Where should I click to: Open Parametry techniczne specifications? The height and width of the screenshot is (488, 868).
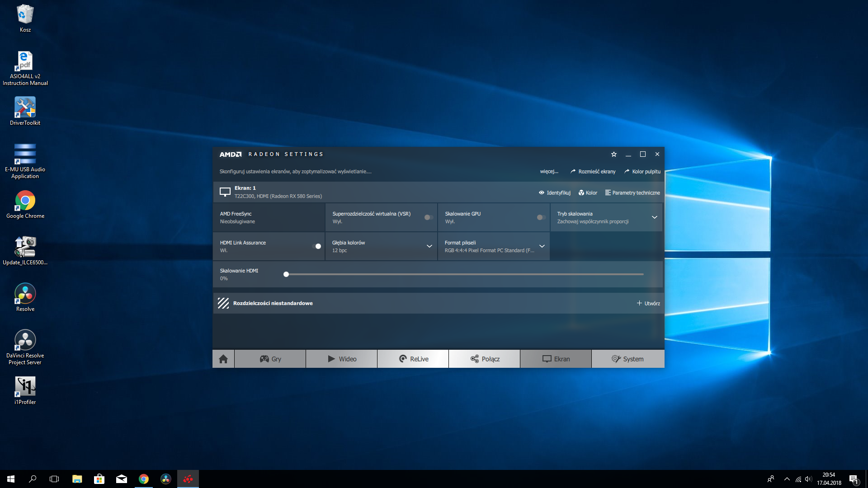632,193
